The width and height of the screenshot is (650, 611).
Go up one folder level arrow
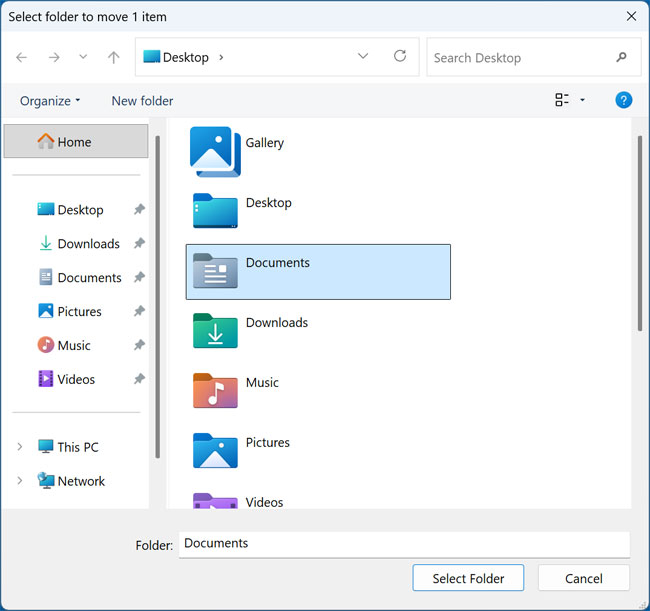tap(114, 57)
